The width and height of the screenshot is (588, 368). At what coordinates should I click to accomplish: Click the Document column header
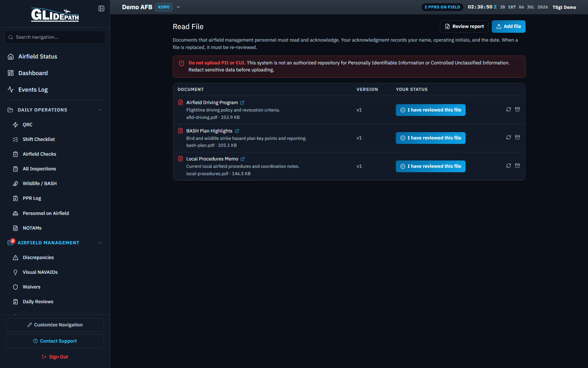pos(190,89)
